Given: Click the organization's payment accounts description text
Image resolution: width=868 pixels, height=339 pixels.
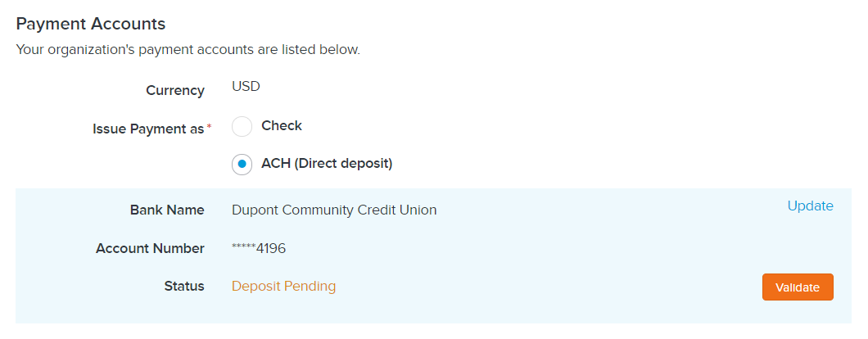Looking at the screenshot, I should pos(188,50).
